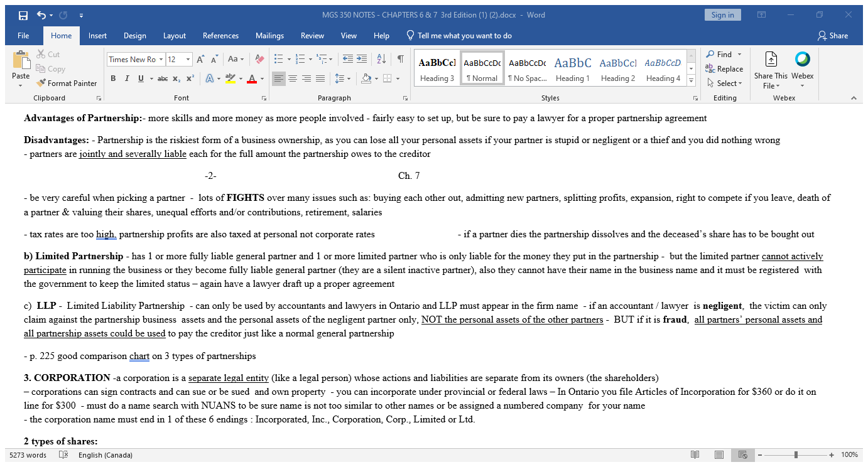Click the Sign in button
The height and width of the screenshot is (467, 868).
click(722, 14)
